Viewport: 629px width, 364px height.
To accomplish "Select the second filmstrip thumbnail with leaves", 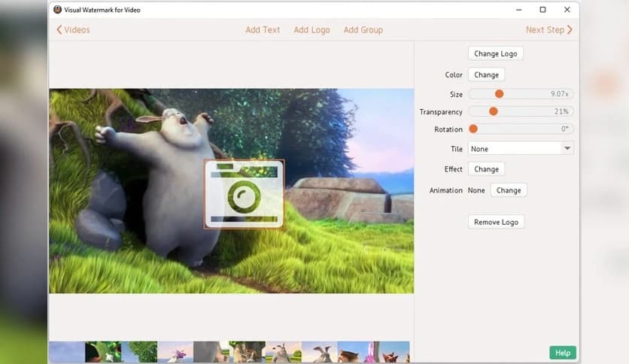I will point(103,352).
